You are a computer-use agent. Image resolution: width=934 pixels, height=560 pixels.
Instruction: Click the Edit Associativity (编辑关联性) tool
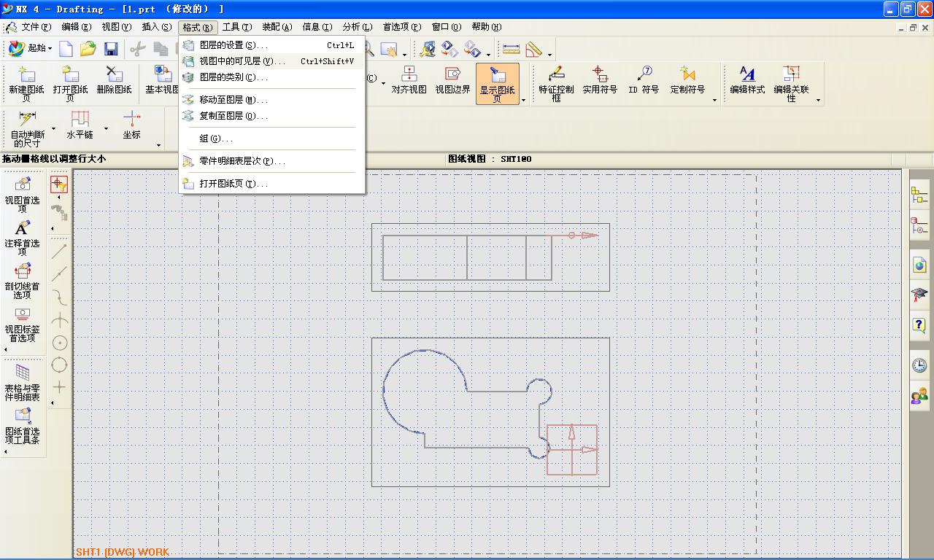pyautogui.click(x=791, y=83)
